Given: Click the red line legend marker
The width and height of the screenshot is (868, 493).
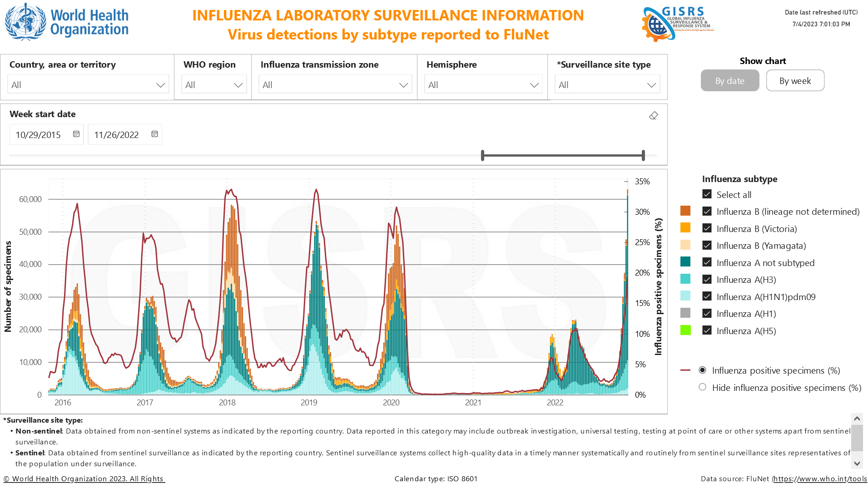Looking at the screenshot, I should pos(685,370).
